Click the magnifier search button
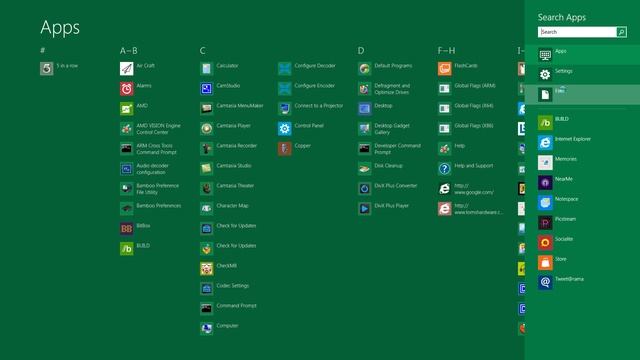Image resolution: width=640 pixels, height=360 pixels. tap(622, 32)
